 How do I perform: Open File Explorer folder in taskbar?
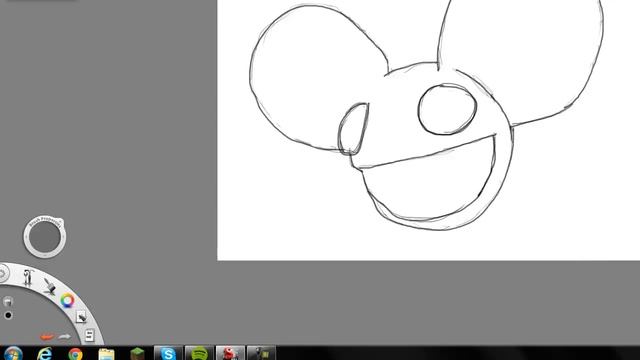(x=106, y=354)
